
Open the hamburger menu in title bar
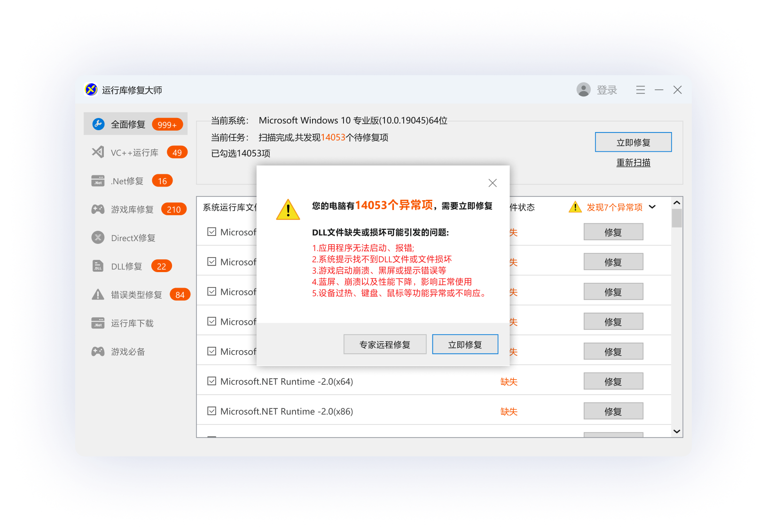point(640,90)
